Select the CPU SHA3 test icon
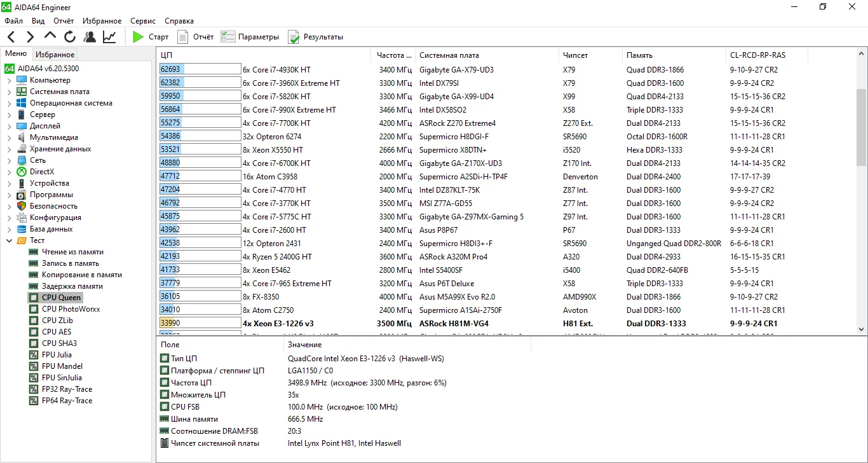The image size is (868, 463). pyautogui.click(x=34, y=343)
